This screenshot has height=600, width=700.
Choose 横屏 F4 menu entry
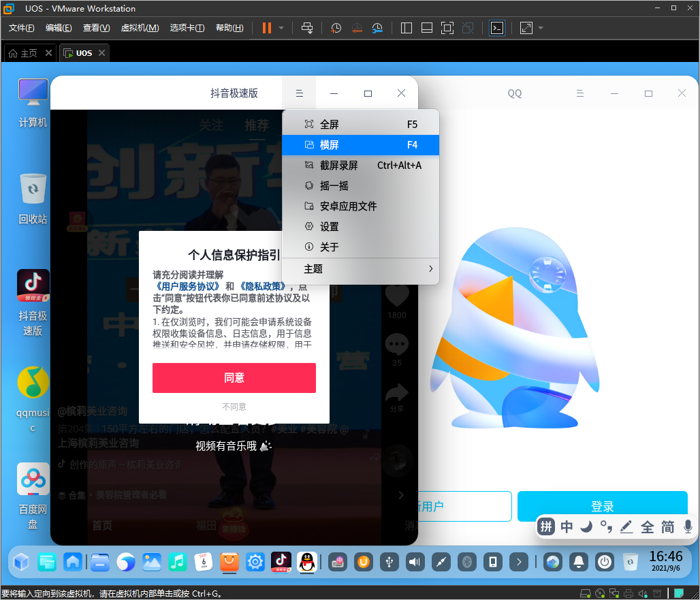361,144
